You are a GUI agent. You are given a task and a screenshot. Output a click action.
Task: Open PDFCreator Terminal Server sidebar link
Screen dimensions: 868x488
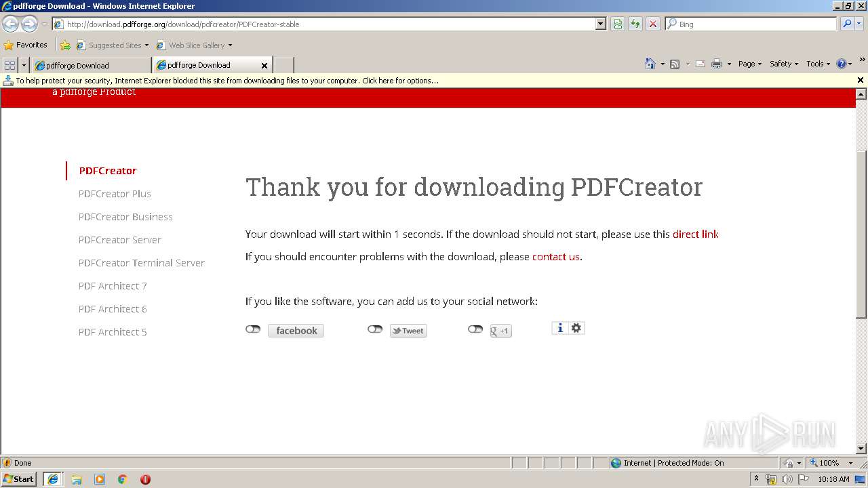[x=141, y=263]
